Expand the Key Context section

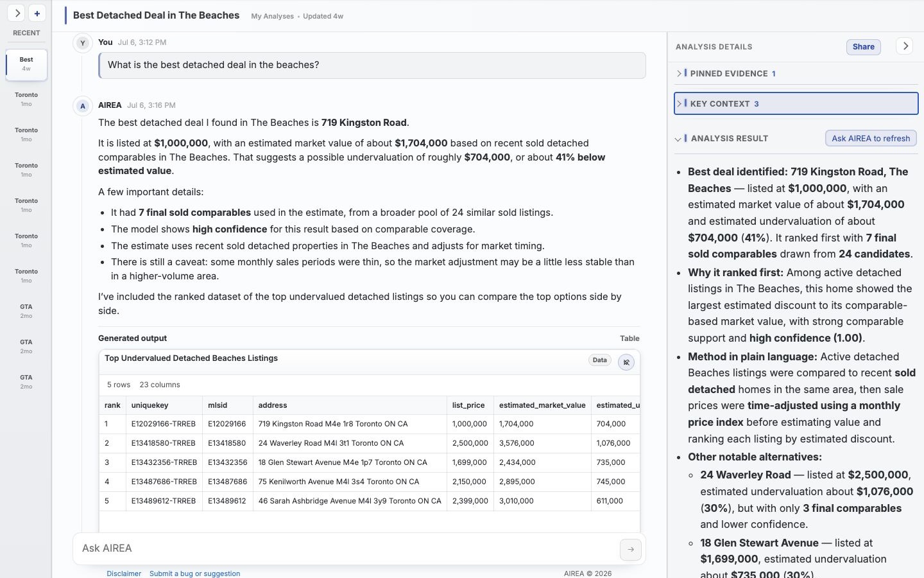coord(796,103)
